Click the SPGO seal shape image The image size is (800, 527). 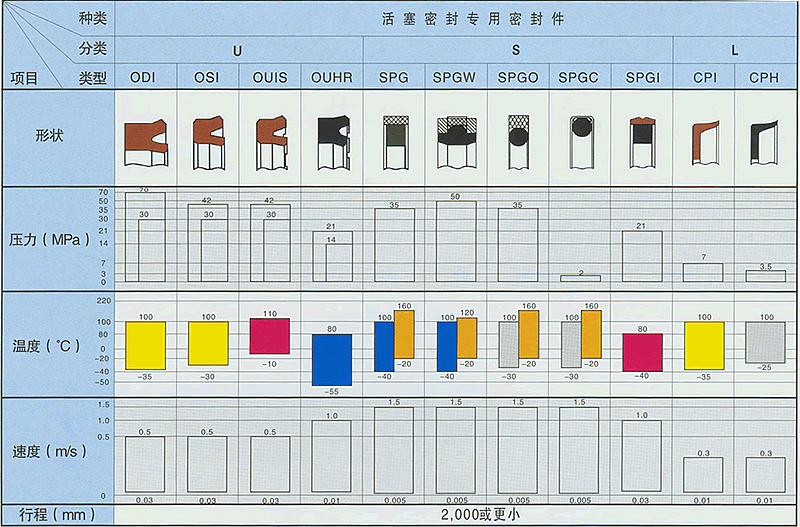[518, 143]
